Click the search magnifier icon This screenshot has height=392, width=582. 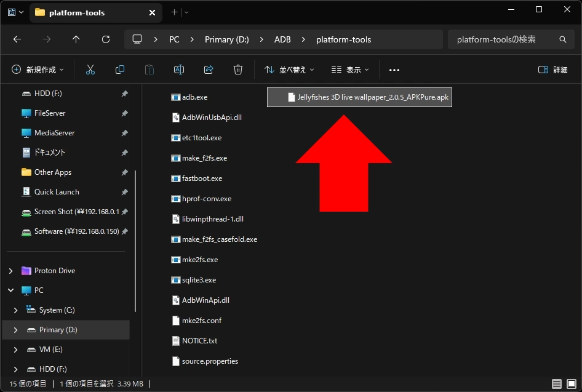point(563,39)
